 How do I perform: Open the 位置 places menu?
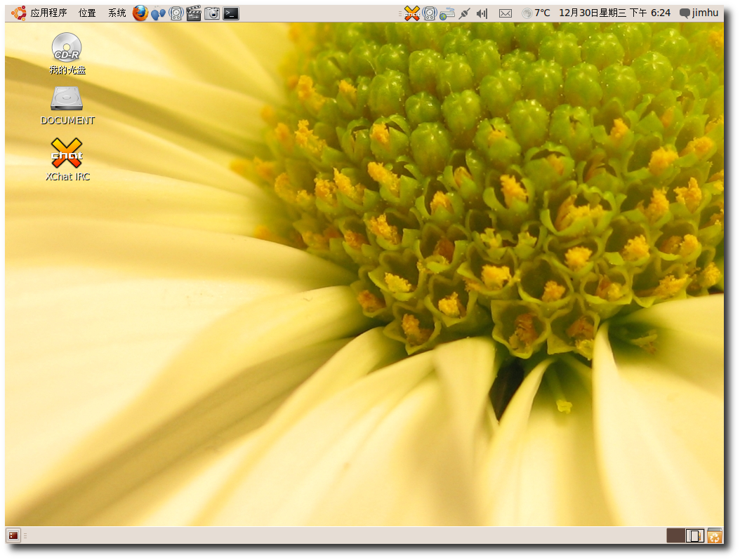pos(87,13)
